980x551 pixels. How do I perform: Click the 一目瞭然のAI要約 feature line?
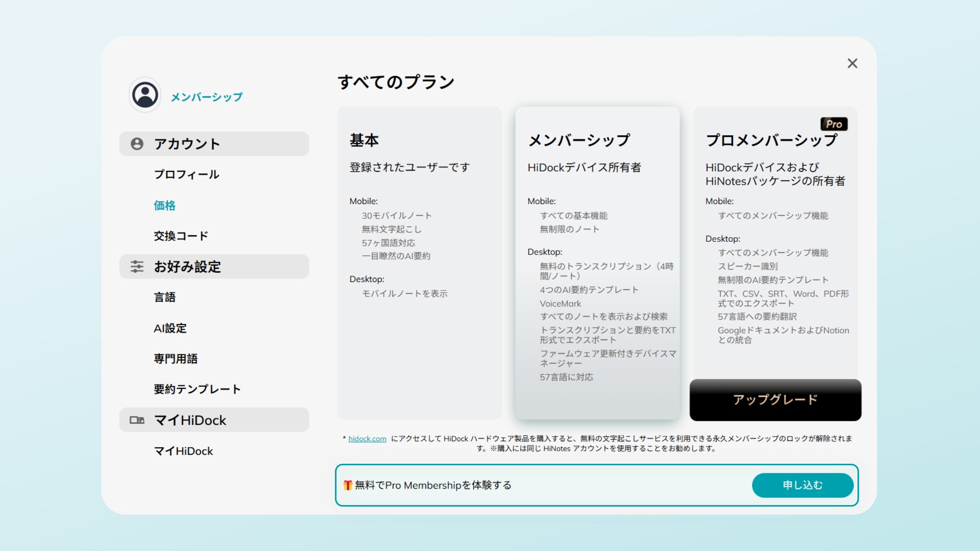point(396,256)
